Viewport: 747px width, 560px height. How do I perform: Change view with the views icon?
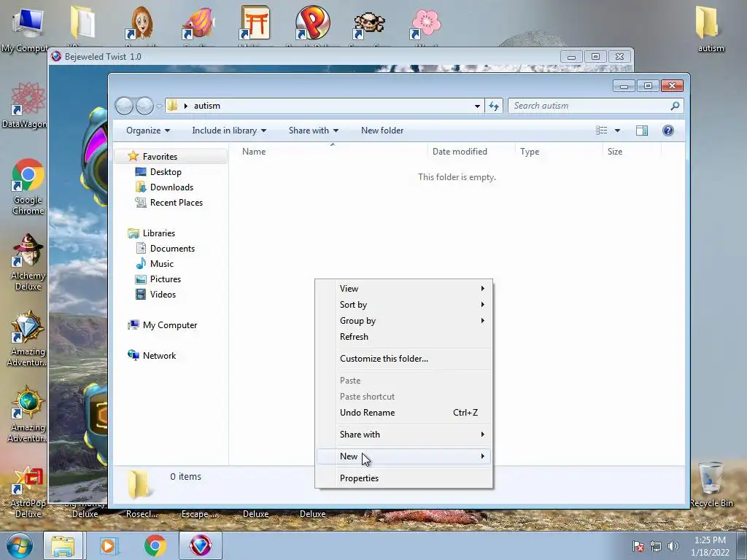tap(602, 131)
